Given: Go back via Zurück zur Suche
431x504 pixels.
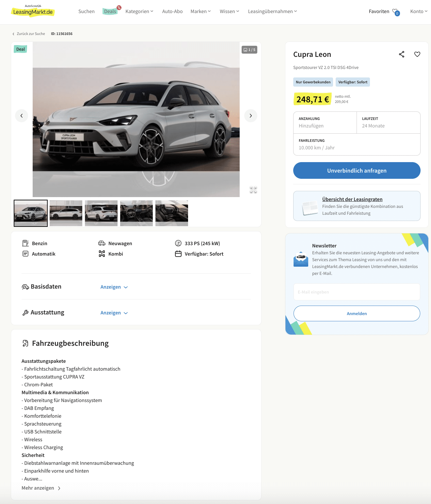Looking at the screenshot, I should [29, 34].
